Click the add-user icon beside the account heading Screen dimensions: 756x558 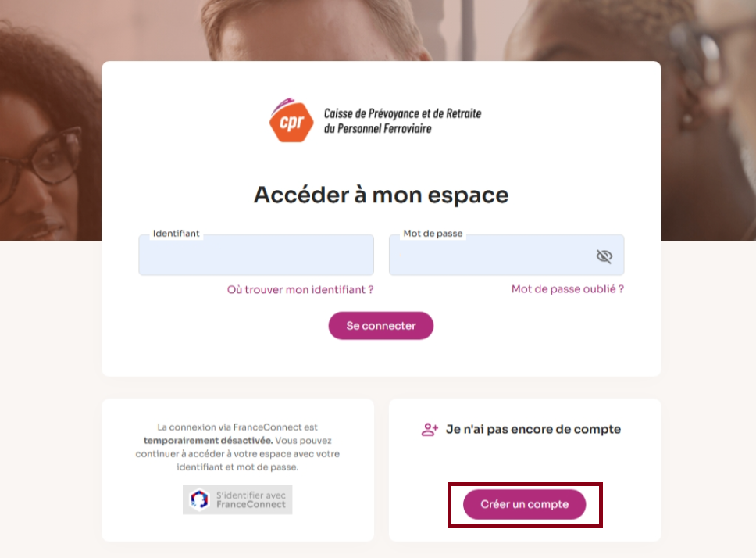tap(430, 429)
